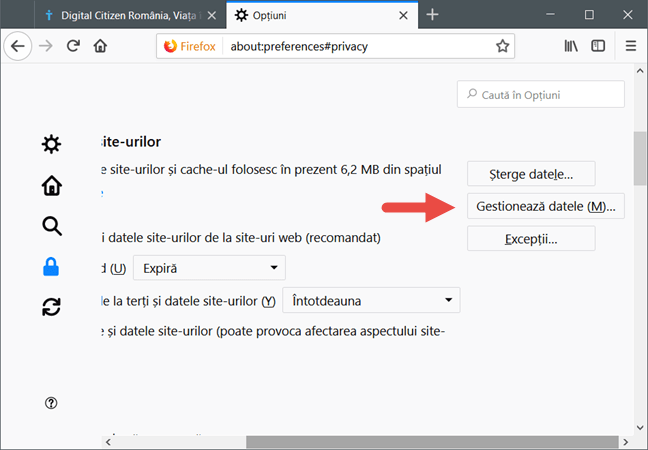Open the Firefox hamburger menu
648x450 pixels.
(630, 46)
